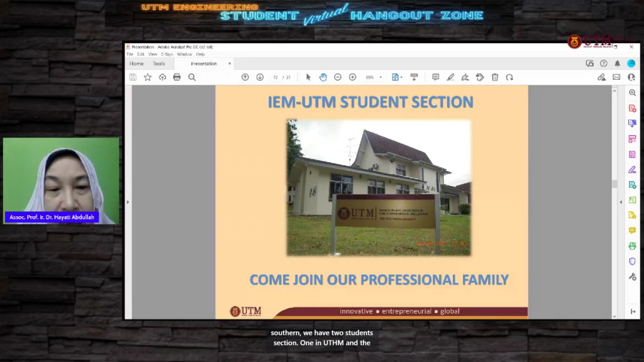Open the E-Sign menu

[167, 55]
